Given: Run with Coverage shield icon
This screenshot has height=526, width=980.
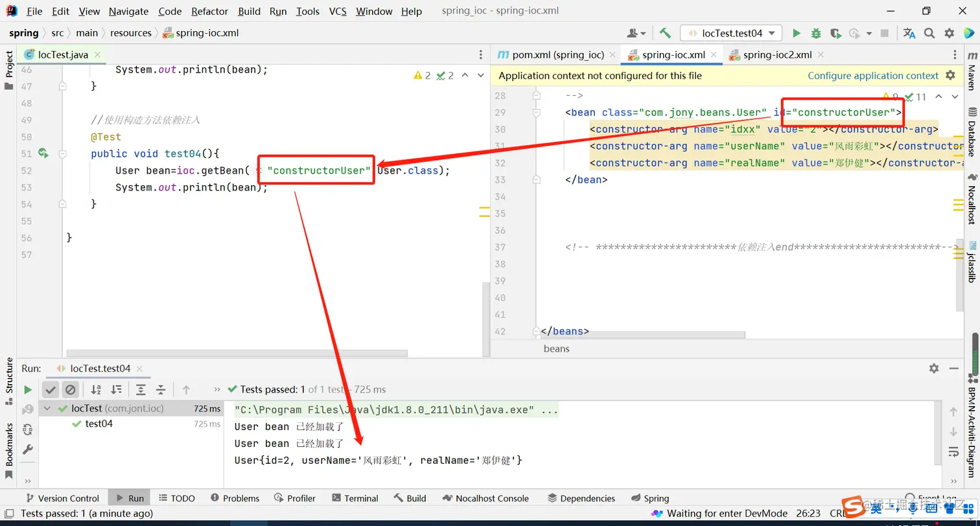Looking at the screenshot, I should tap(835, 33).
